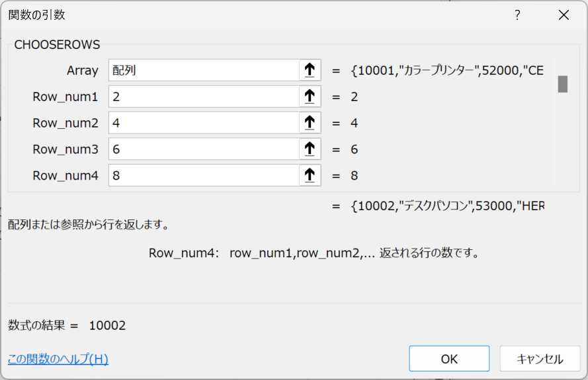
Task: Click the Row_num1 input field
Action: point(204,96)
